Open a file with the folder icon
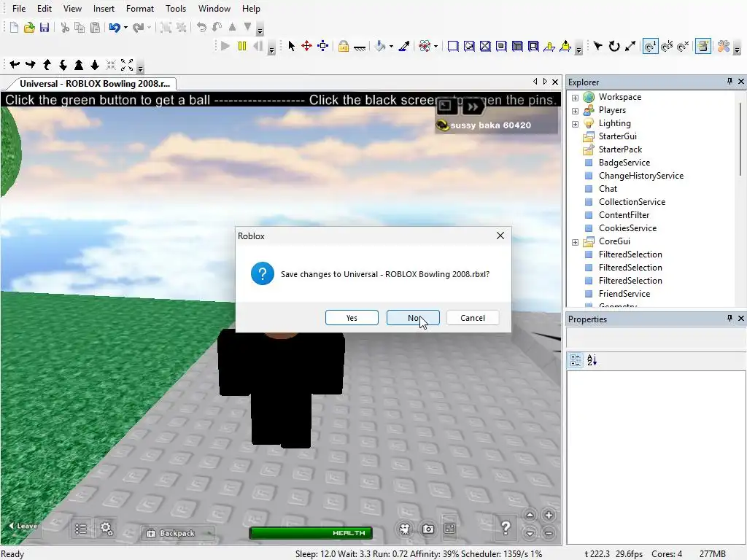Screen dimensions: 747x560 [x=29, y=27]
